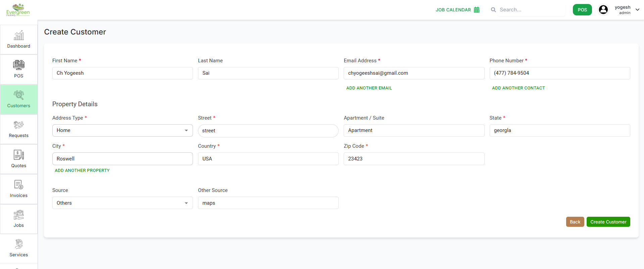This screenshot has height=269, width=644.
Task: Click the Email Address field
Action: tap(414, 73)
